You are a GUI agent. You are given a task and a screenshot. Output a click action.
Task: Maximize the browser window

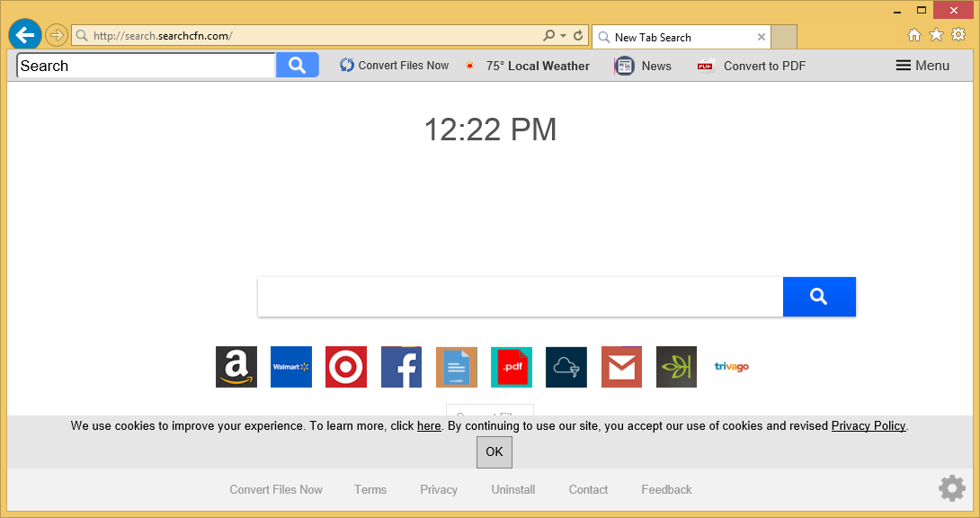point(922,10)
